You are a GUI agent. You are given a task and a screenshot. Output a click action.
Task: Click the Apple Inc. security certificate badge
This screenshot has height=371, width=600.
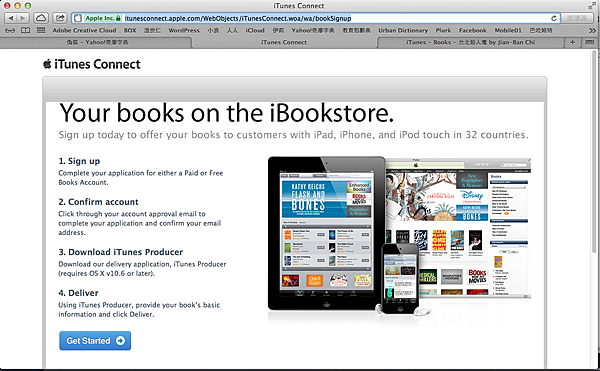(103, 18)
